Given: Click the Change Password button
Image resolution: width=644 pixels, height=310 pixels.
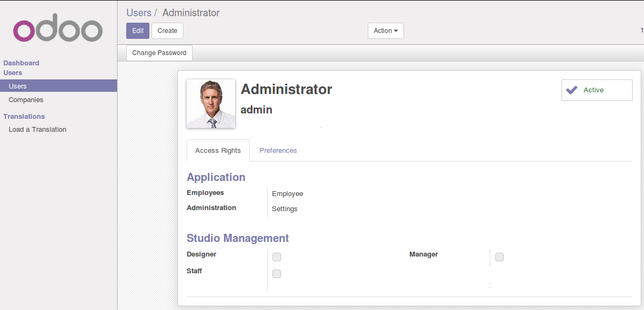Looking at the screenshot, I should pos(159,53).
